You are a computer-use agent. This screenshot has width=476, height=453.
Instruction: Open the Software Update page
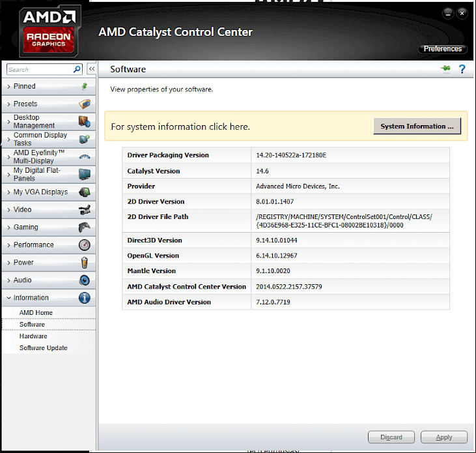(x=44, y=348)
